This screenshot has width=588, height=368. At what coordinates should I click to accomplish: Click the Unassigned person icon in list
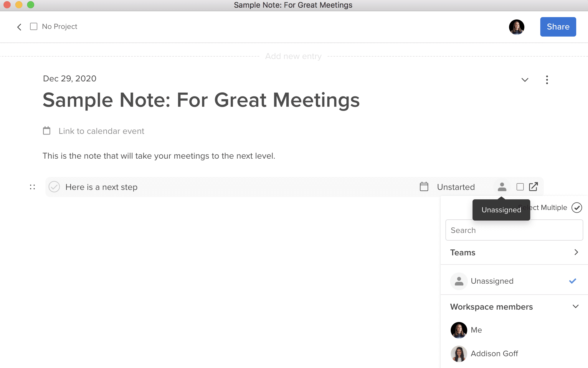pos(458,281)
